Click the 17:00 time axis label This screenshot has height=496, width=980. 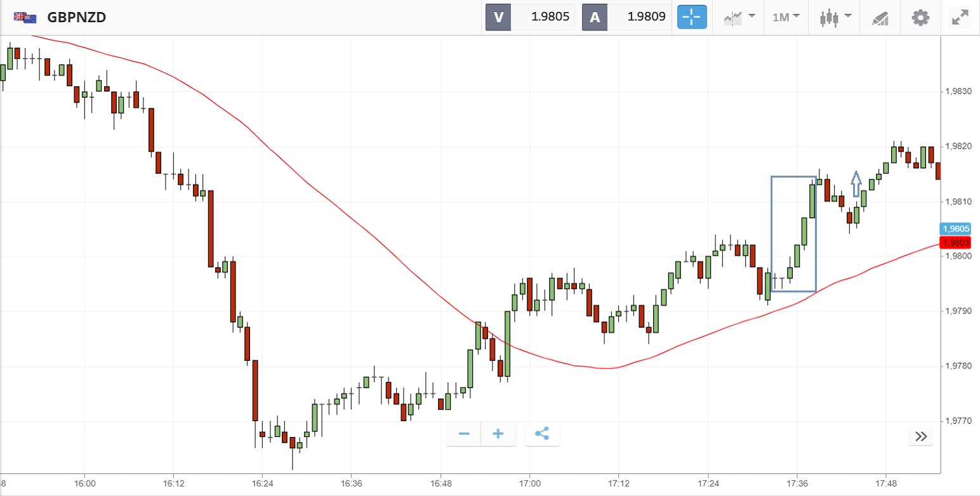[529, 483]
